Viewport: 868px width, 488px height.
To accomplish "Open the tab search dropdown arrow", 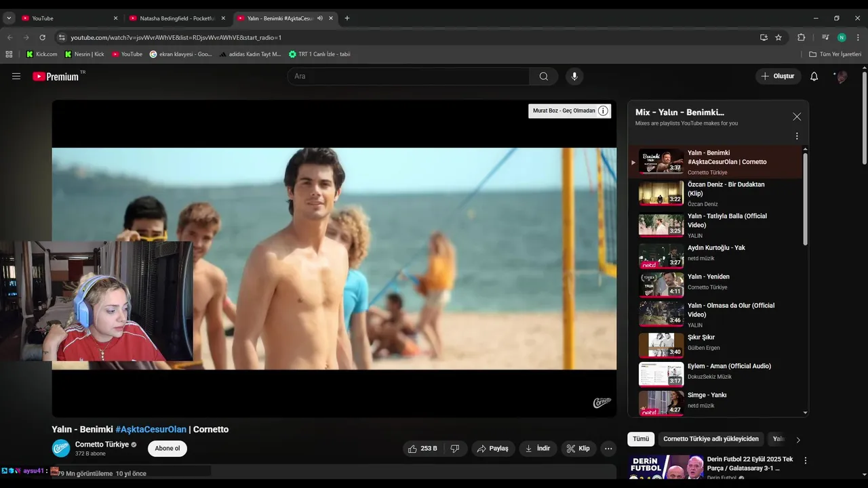I will pyautogui.click(x=9, y=18).
